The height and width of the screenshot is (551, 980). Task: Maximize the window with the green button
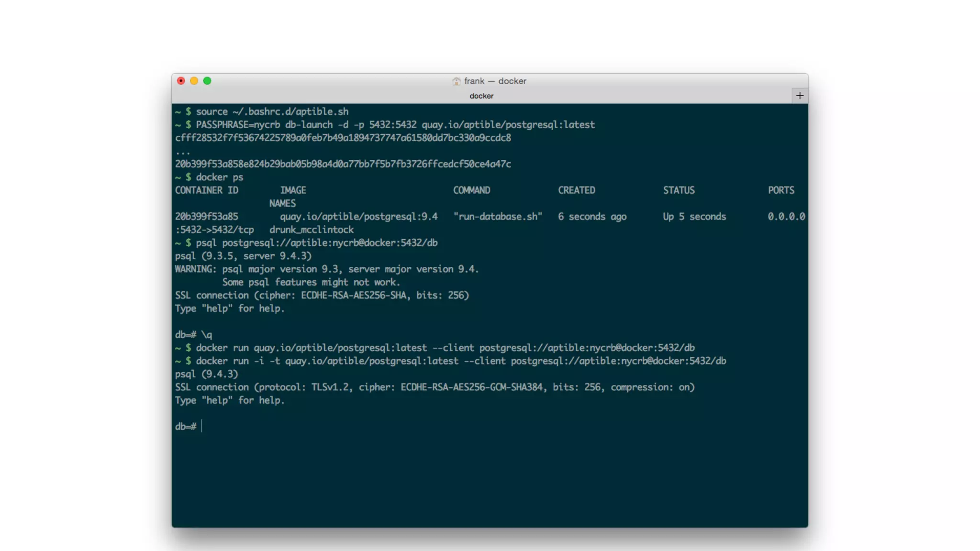(207, 81)
